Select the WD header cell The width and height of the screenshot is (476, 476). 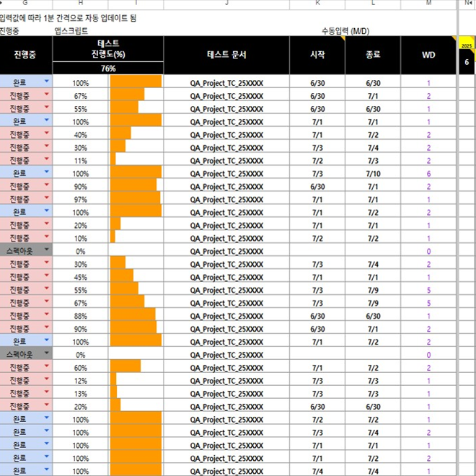coord(428,55)
